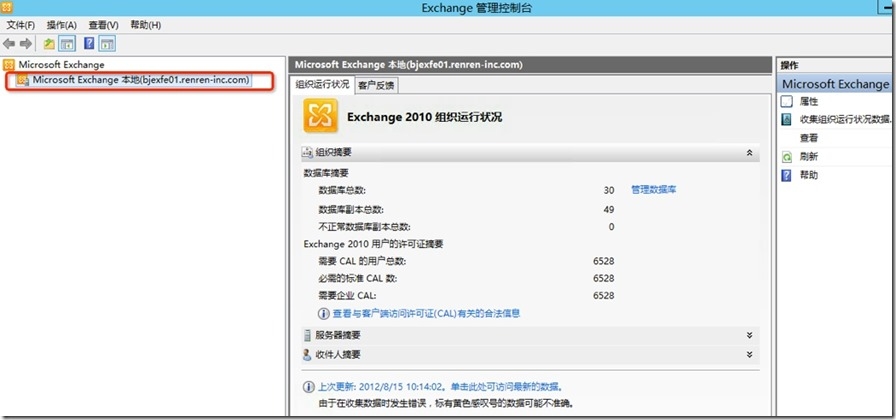Select the Microsoft Exchange root tree node
Viewport: 896px width, 420px height.
[x=61, y=65]
